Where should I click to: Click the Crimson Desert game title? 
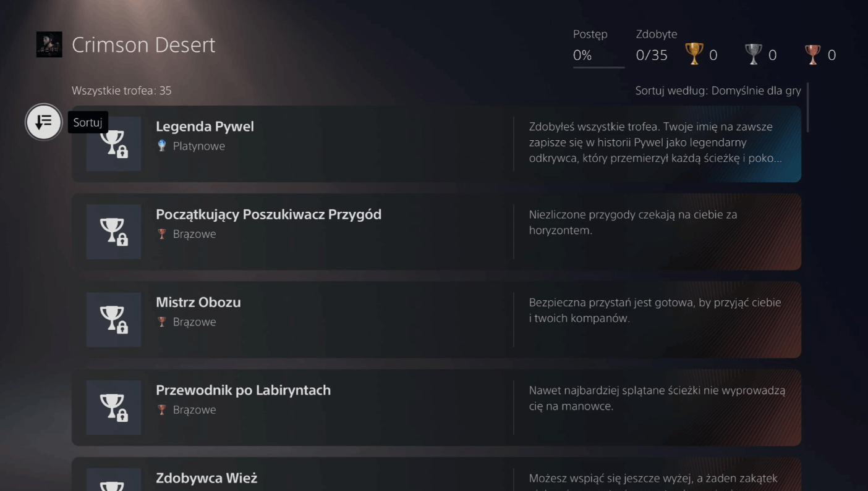[x=143, y=45]
